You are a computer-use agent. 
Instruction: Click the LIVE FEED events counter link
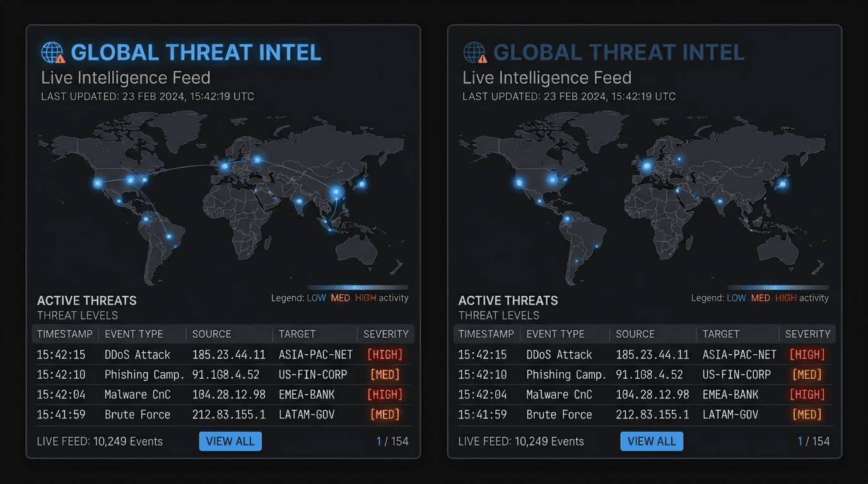point(100,441)
